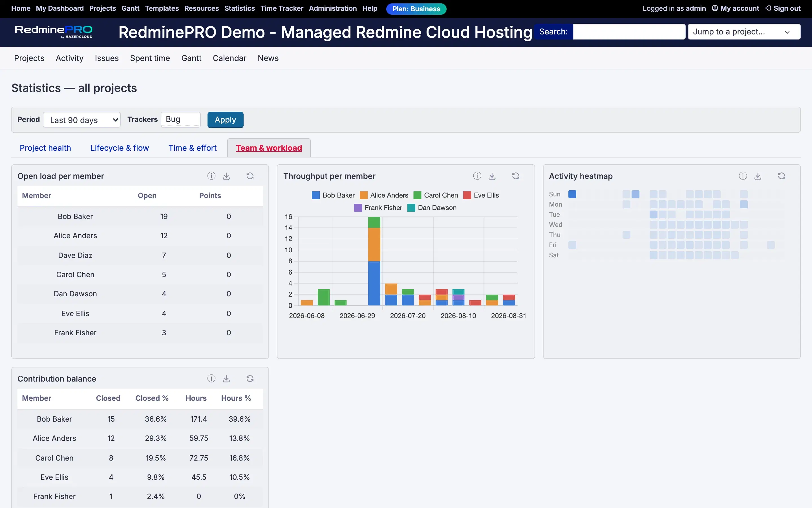Open Administration menu item
812x508 pixels.
coord(332,8)
